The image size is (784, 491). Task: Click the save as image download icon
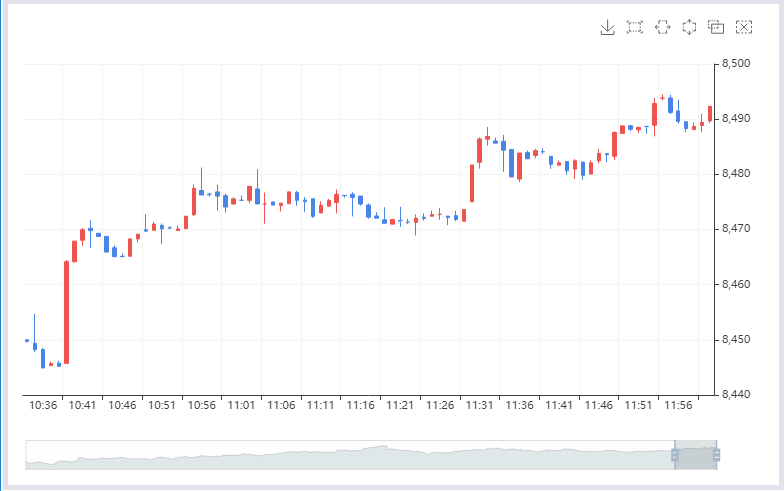608,28
